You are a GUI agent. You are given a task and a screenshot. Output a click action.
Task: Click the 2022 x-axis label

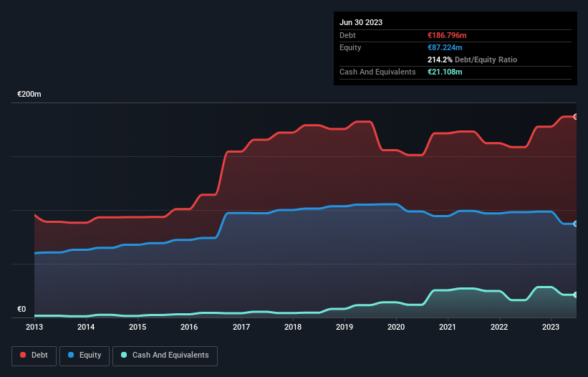pyautogui.click(x=499, y=327)
